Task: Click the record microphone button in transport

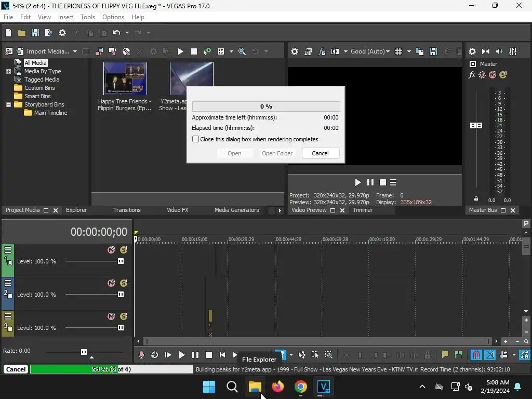Action: point(141,355)
